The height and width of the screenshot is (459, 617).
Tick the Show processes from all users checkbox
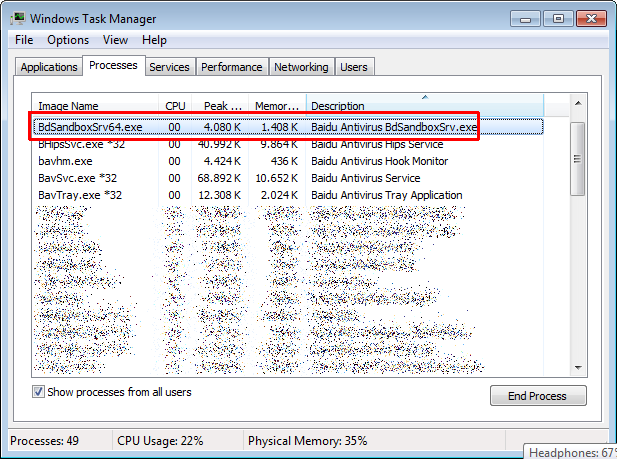pyautogui.click(x=39, y=392)
